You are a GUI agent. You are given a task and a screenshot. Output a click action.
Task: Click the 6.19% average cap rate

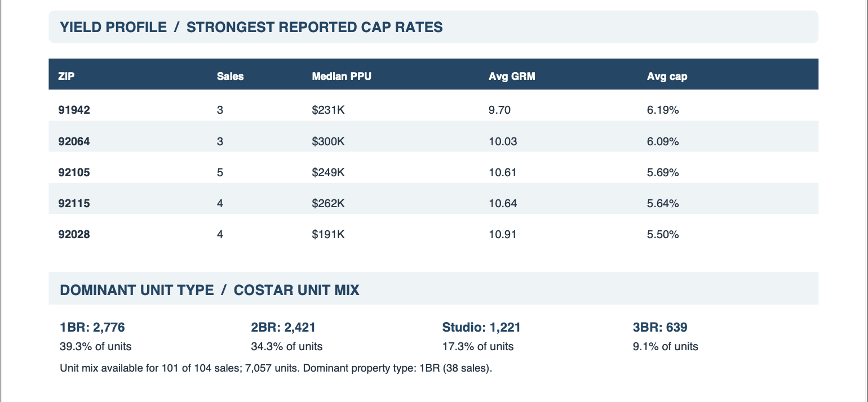[663, 110]
